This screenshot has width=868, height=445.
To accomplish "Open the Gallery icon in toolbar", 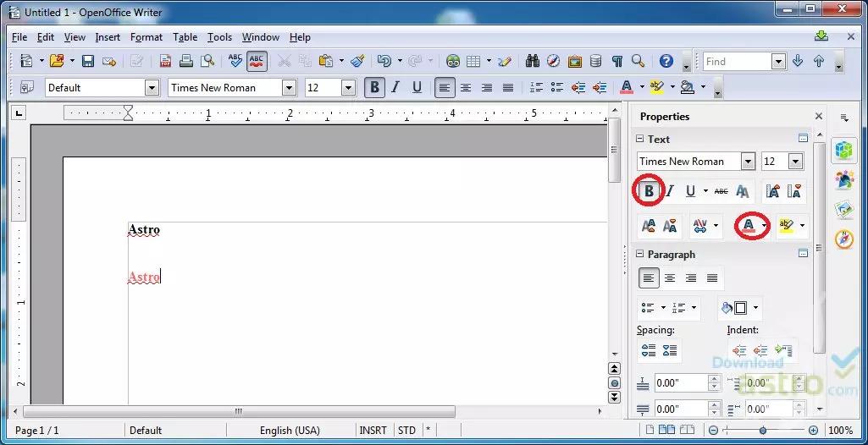I will [x=575, y=61].
